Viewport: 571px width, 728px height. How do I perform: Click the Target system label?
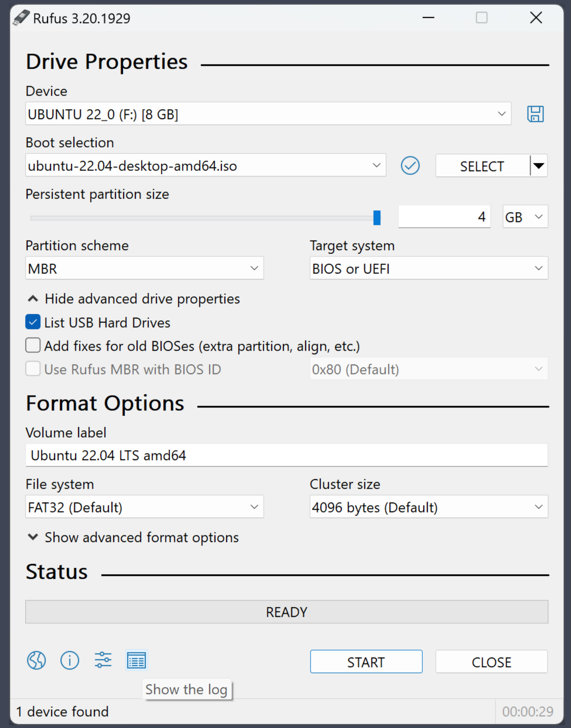point(352,246)
